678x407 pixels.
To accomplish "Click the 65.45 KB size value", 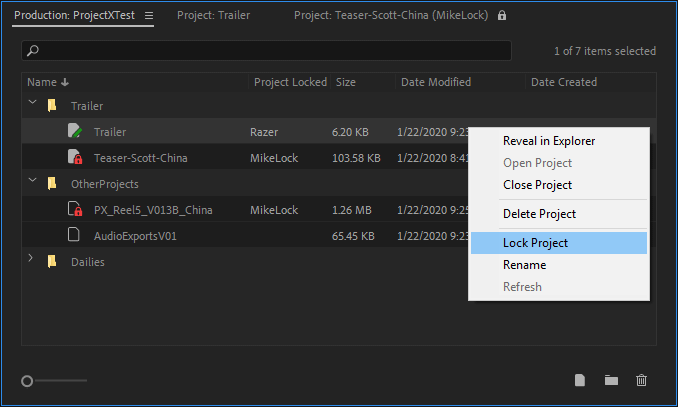I will click(353, 236).
